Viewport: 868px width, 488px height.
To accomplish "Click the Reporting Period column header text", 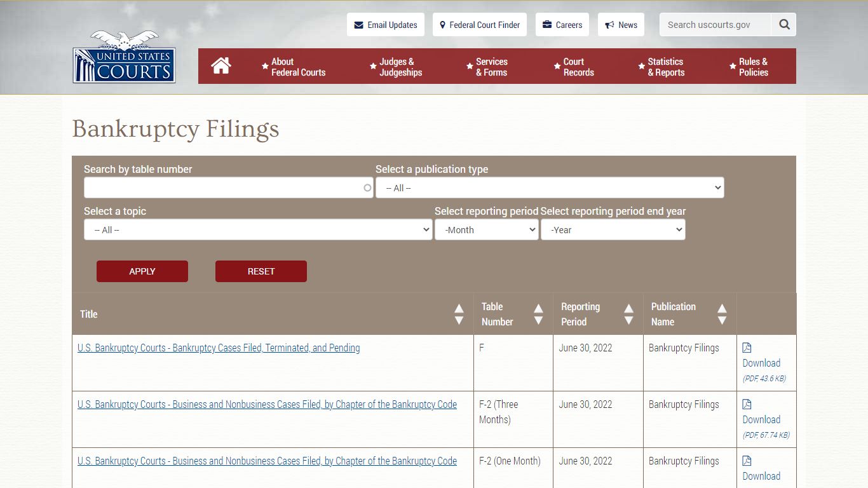I will pyautogui.click(x=580, y=314).
